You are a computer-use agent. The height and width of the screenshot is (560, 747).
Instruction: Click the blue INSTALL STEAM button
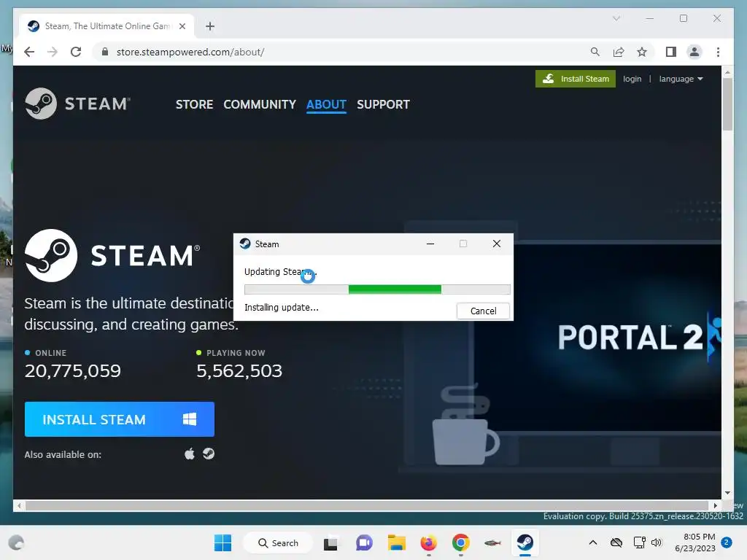(x=120, y=419)
